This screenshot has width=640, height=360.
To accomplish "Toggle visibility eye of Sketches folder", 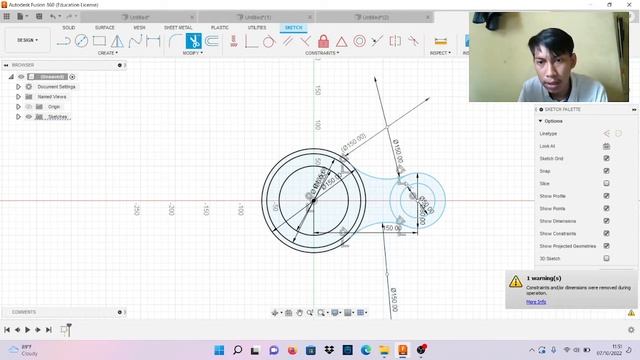I will 29,117.
